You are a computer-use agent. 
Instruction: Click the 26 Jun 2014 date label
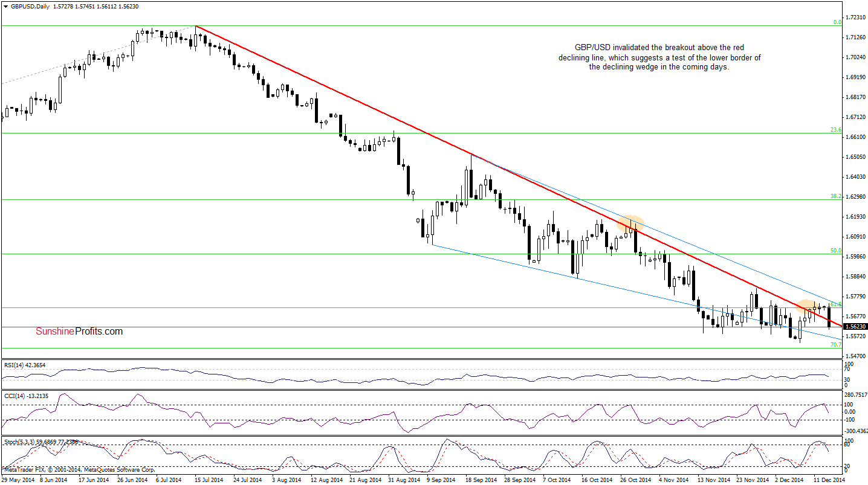[x=132, y=480]
